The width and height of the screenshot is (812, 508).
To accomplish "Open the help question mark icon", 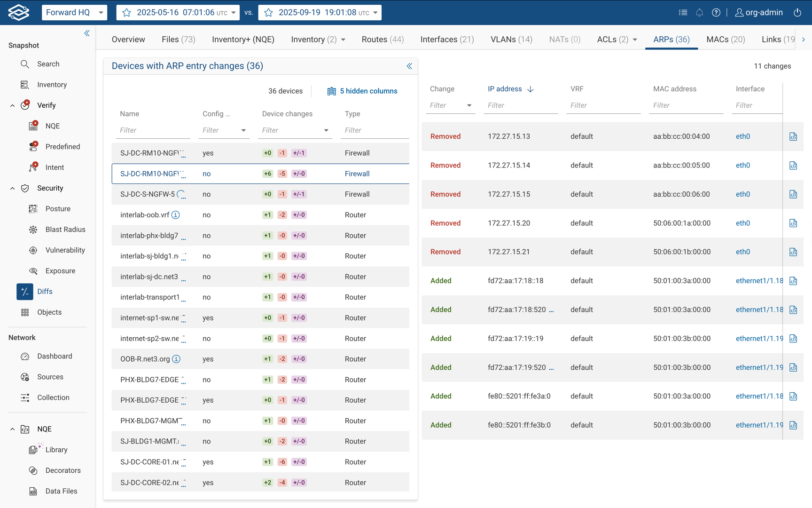I will (x=716, y=13).
